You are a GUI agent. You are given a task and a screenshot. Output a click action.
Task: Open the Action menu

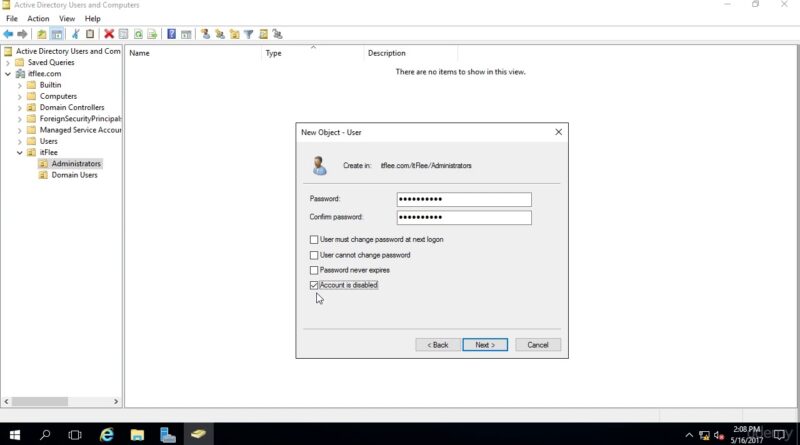click(38, 18)
